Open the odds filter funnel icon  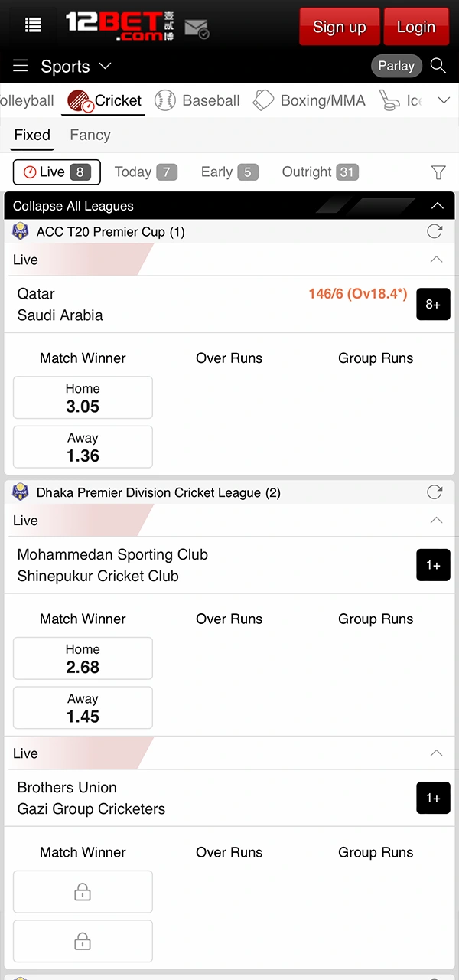tap(438, 172)
